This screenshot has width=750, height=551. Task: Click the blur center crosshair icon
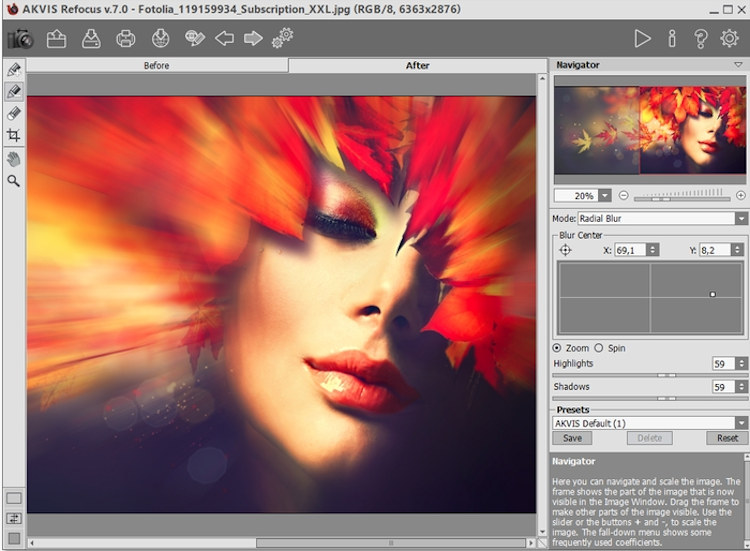point(565,249)
